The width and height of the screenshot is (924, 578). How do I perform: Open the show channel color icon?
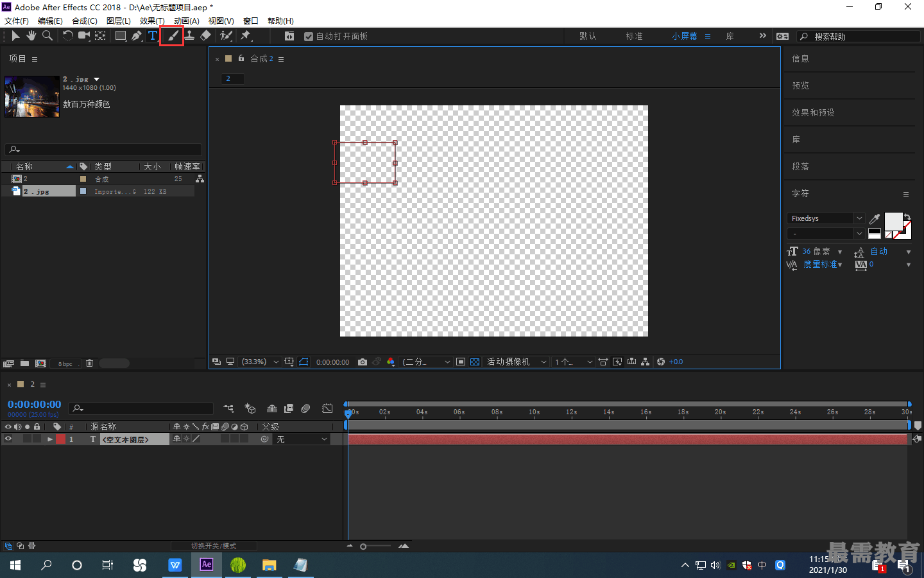(391, 362)
